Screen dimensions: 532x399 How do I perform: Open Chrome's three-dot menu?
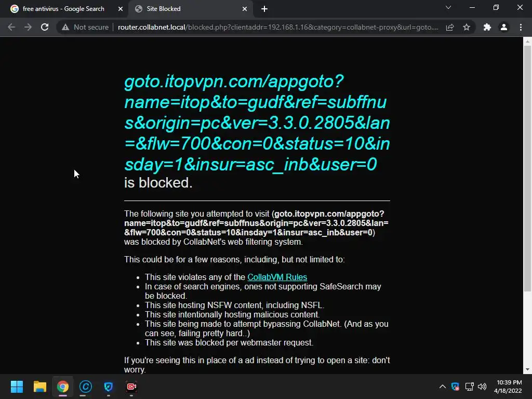[521, 27]
